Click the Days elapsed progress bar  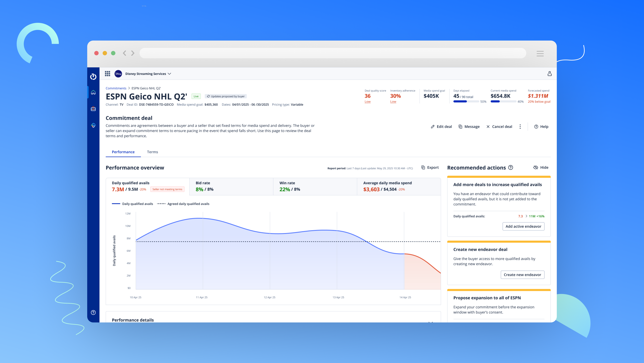466,102
